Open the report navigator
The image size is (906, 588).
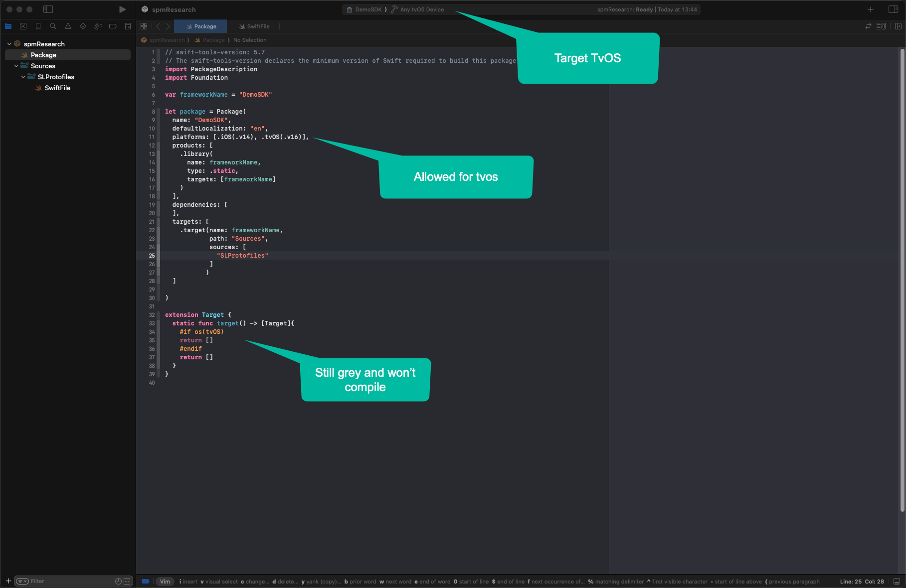click(128, 26)
